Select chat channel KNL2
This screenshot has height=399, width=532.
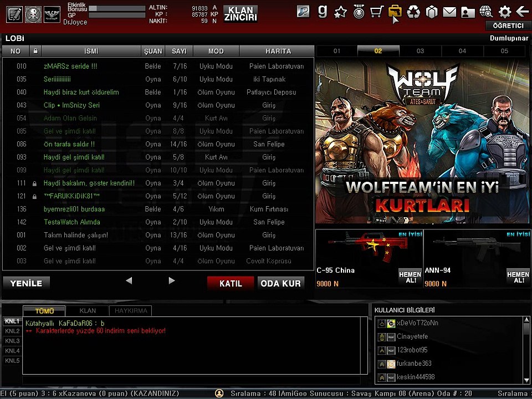coord(12,331)
